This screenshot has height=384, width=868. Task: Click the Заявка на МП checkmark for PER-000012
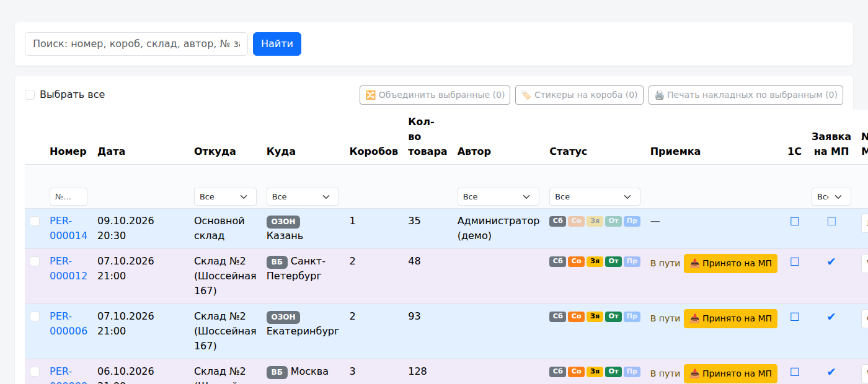[x=831, y=261]
